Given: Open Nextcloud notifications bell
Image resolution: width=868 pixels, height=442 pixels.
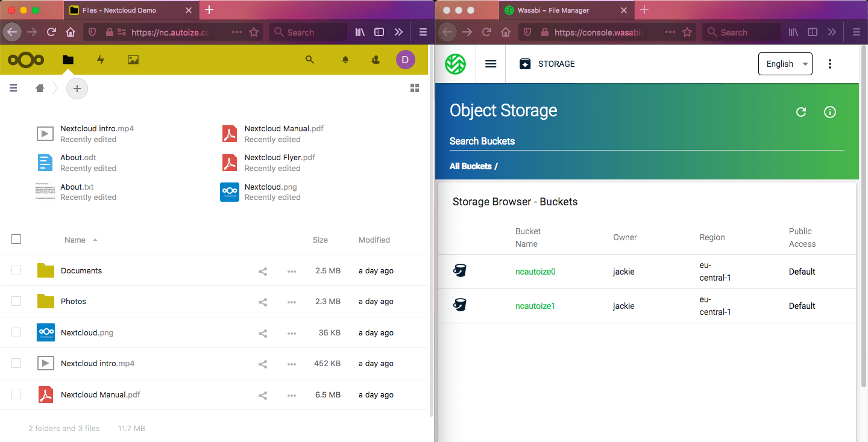Looking at the screenshot, I should click(x=345, y=60).
